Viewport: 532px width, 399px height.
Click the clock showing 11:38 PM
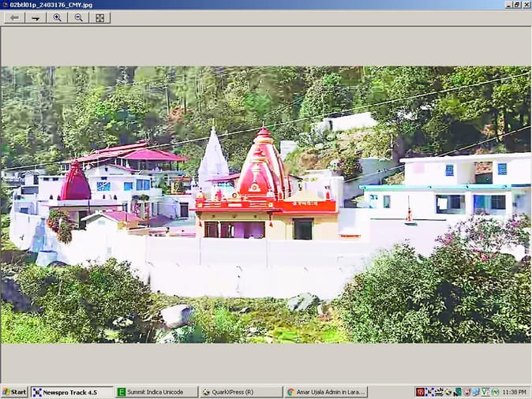click(513, 392)
